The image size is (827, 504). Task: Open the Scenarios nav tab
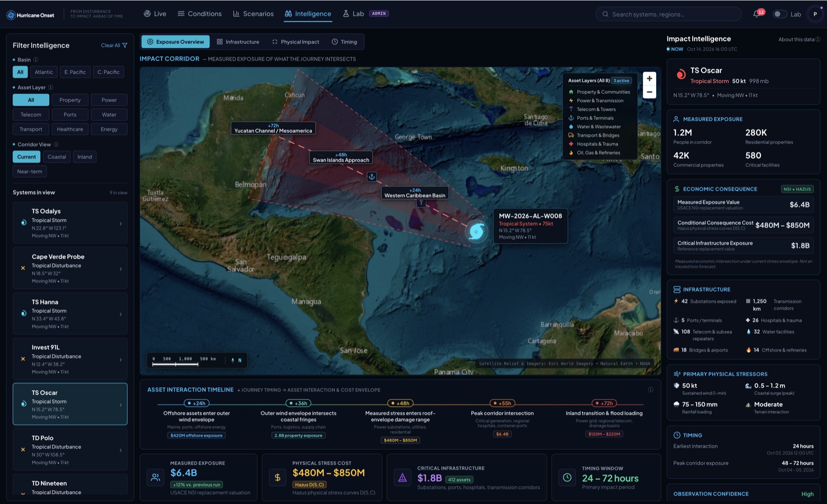pyautogui.click(x=253, y=14)
